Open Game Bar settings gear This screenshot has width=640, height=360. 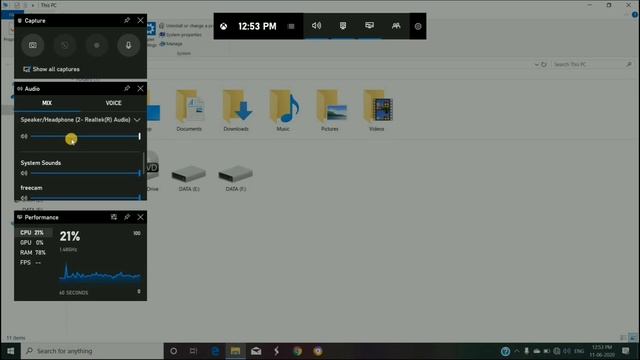pos(418,27)
